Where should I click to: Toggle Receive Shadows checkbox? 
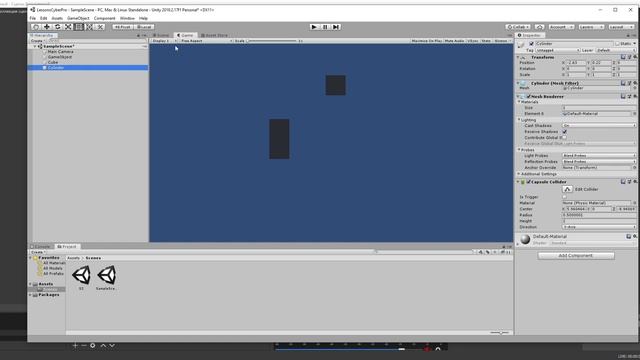click(564, 132)
